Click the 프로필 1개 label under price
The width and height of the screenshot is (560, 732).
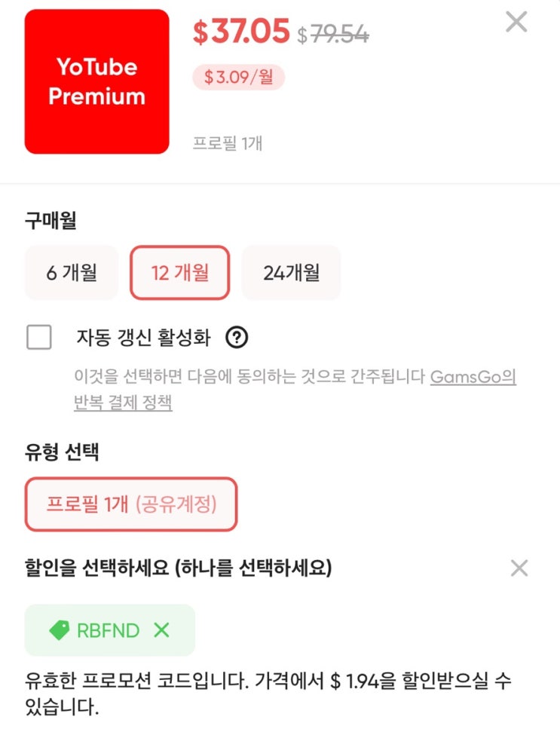point(228,142)
